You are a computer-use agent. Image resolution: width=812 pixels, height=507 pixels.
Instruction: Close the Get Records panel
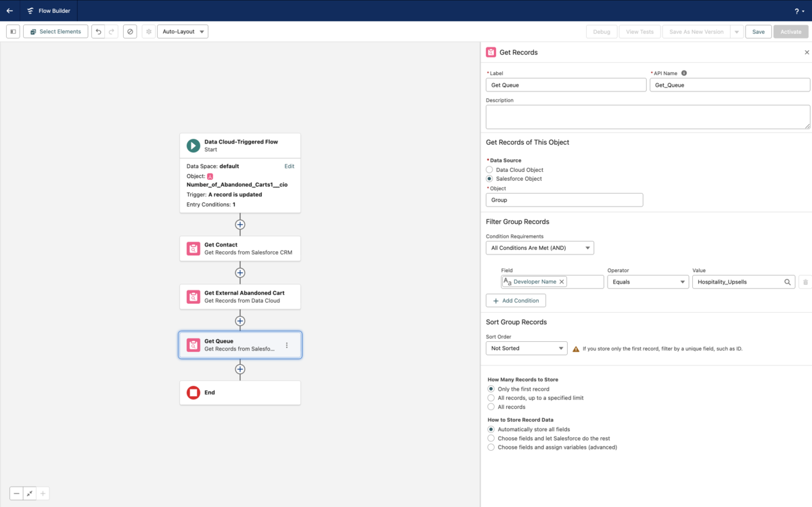[x=807, y=52]
